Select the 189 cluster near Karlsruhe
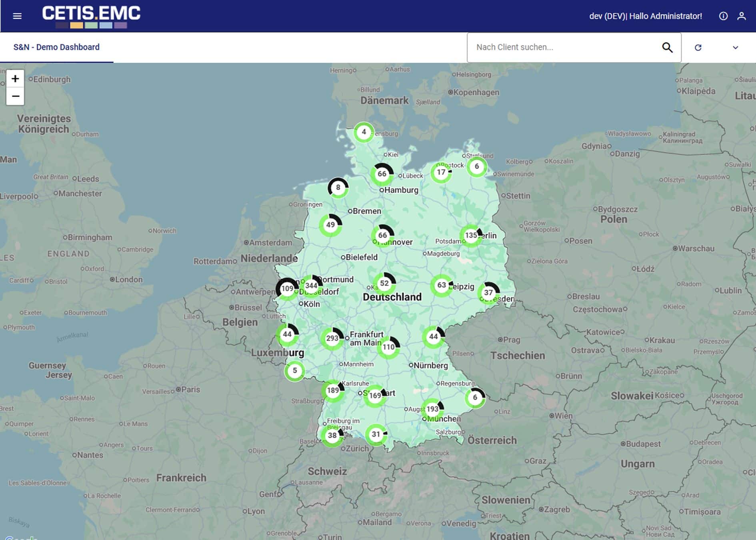 tap(333, 390)
